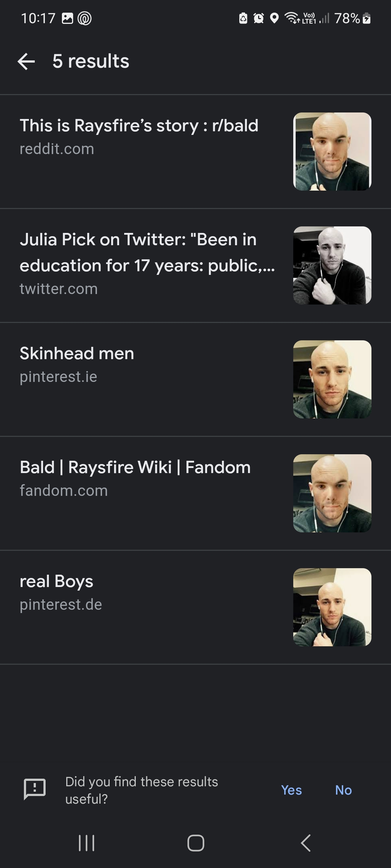Tap the Android home button
The width and height of the screenshot is (391, 868).
click(x=195, y=843)
